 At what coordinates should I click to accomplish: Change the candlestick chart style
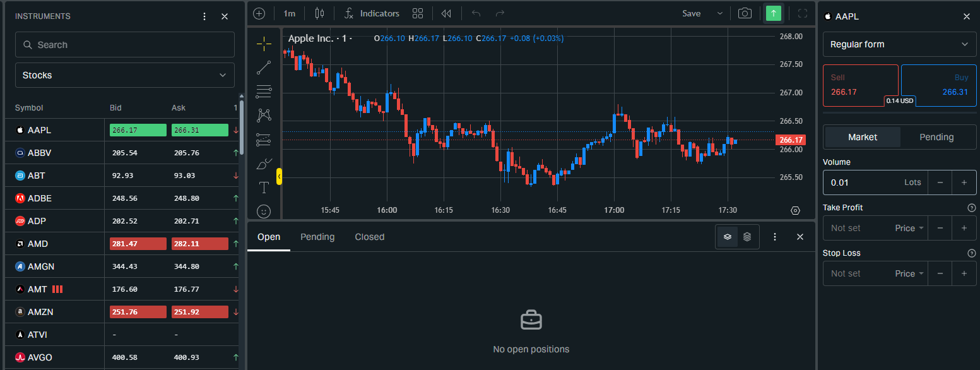(319, 13)
